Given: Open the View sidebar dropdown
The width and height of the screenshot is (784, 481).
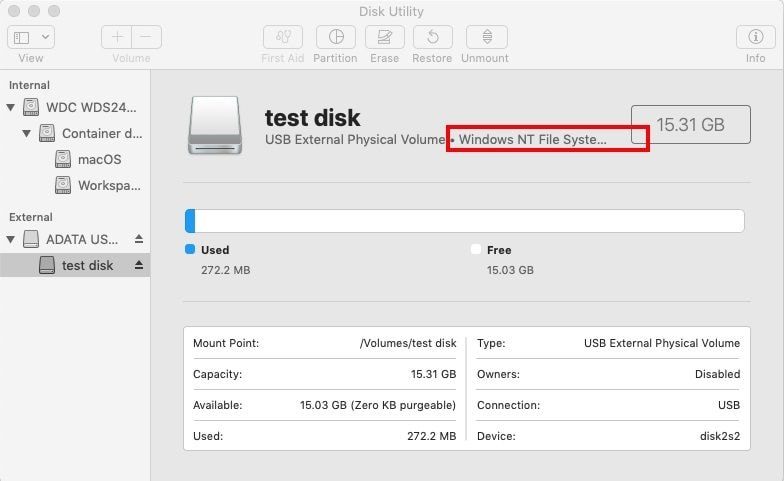Looking at the screenshot, I should [32, 37].
